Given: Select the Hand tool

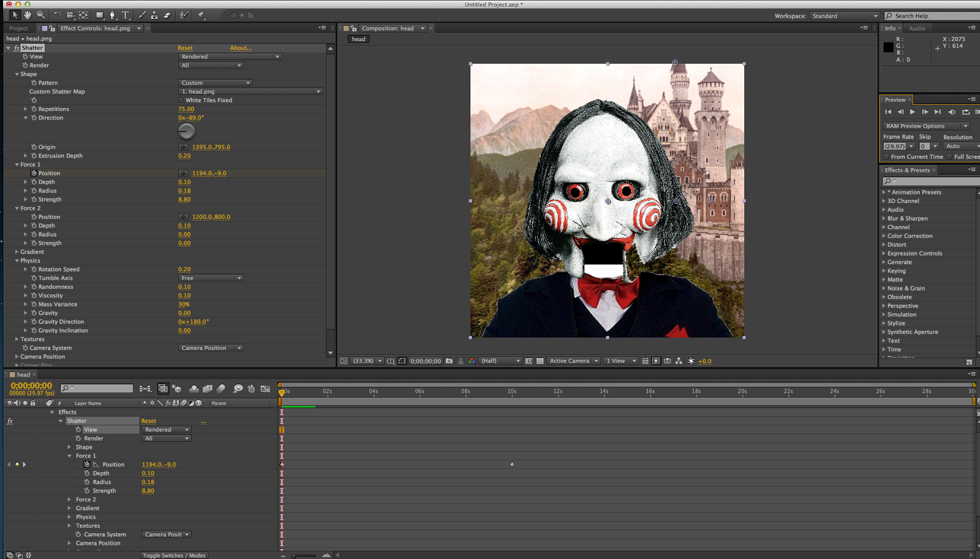Looking at the screenshot, I should tap(28, 15).
